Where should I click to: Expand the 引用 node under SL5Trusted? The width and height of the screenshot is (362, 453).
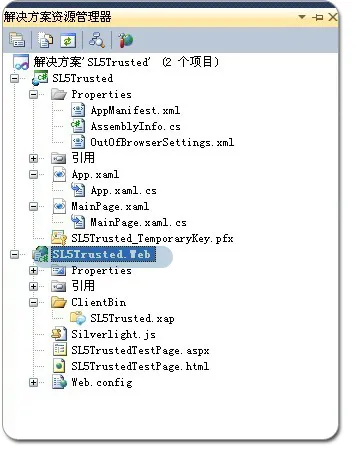click(33, 158)
